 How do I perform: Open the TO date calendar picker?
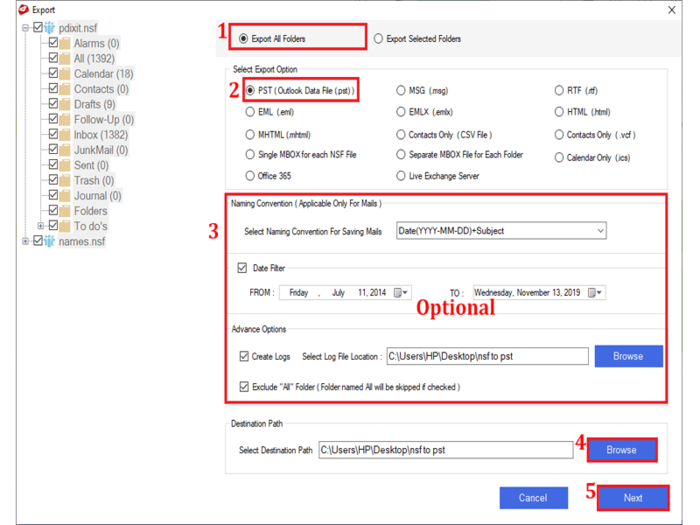click(595, 292)
